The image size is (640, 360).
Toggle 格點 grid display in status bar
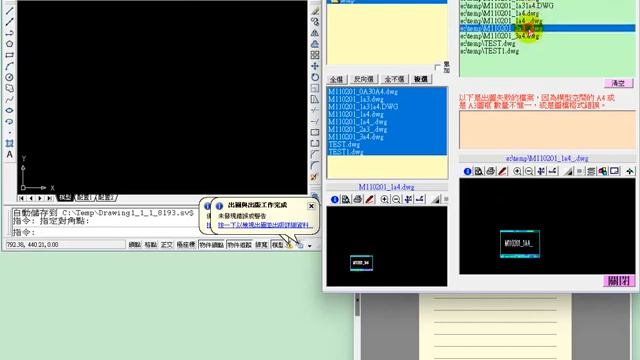tap(151, 244)
